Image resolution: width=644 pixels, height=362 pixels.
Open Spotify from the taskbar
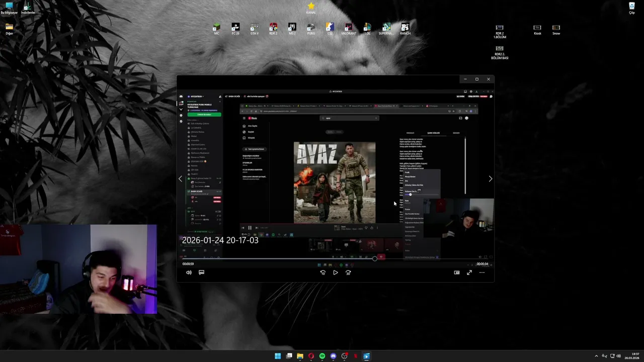[322, 356]
